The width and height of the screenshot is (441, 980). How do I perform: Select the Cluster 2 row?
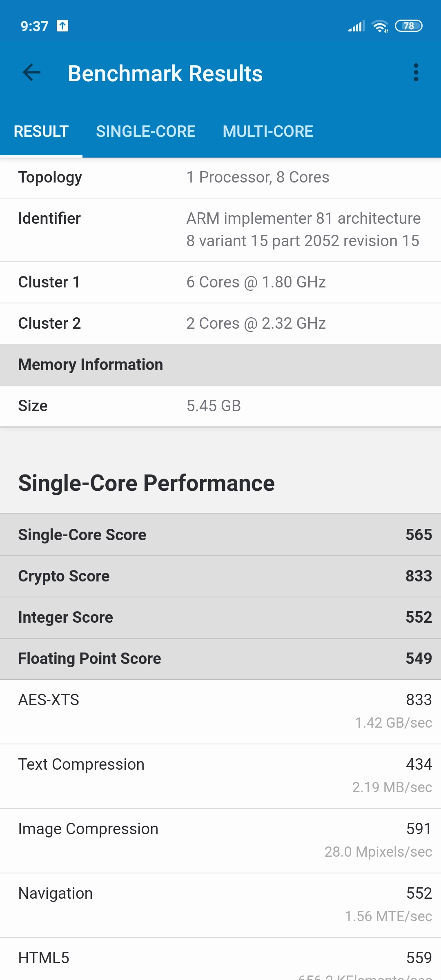tap(220, 324)
